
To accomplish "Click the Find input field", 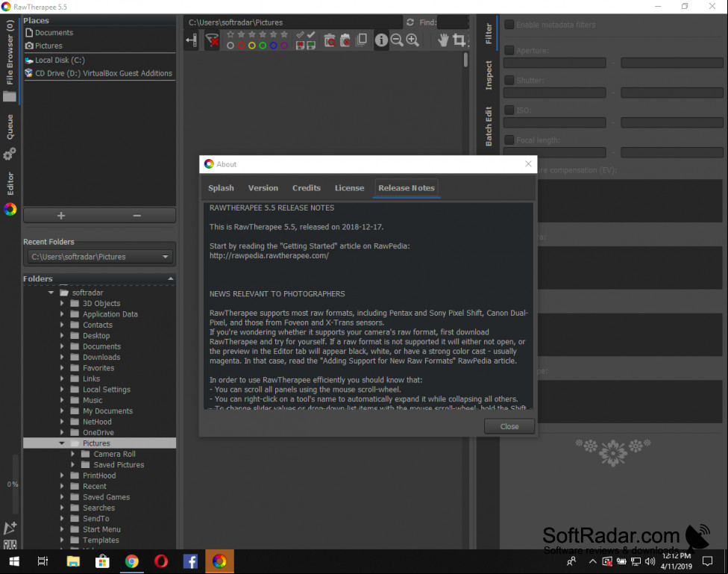I will pyautogui.click(x=454, y=22).
